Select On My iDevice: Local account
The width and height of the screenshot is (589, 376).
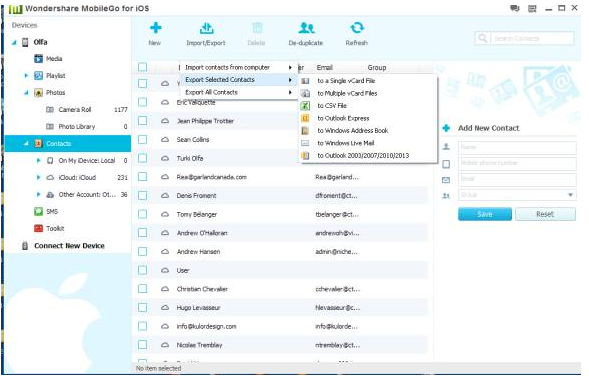(x=86, y=160)
